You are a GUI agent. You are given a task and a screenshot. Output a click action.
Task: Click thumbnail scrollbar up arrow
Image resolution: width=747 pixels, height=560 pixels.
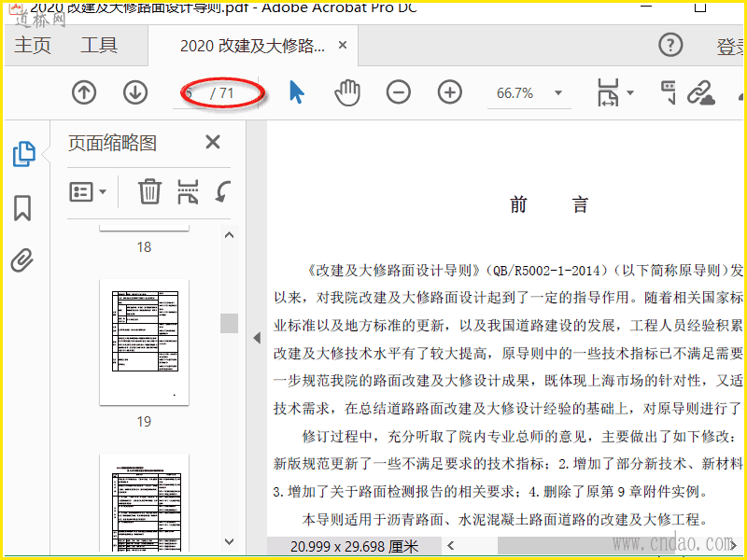tap(229, 235)
